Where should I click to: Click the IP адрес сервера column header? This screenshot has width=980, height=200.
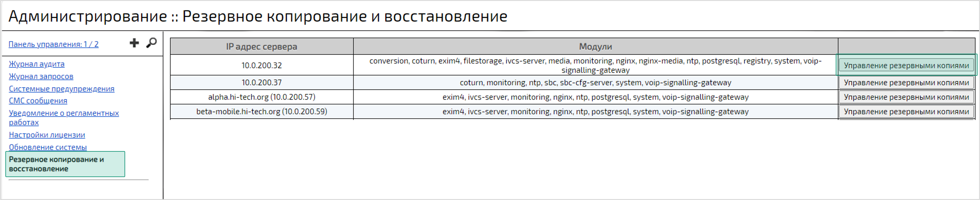(x=262, y=46)
